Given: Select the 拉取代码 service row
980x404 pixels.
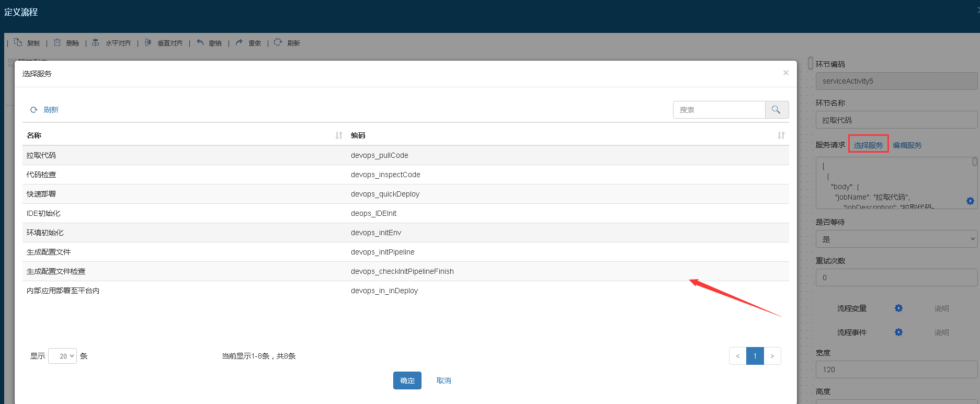Looking at the screenshot, I should click(406, 155).
